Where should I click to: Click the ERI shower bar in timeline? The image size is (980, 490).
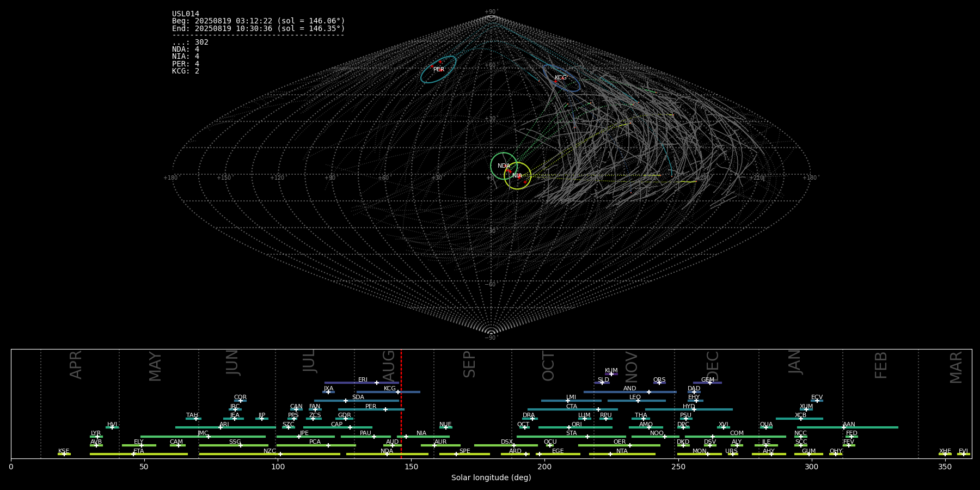click(362, 383)
